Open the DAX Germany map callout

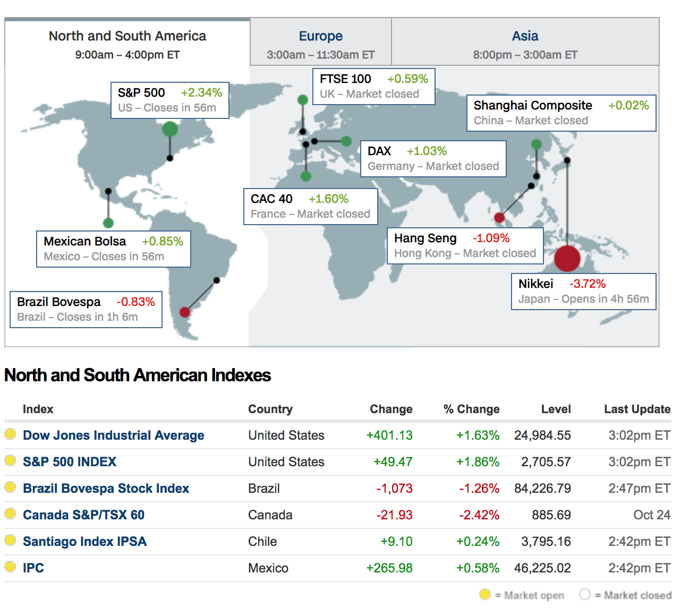[433, 159]
